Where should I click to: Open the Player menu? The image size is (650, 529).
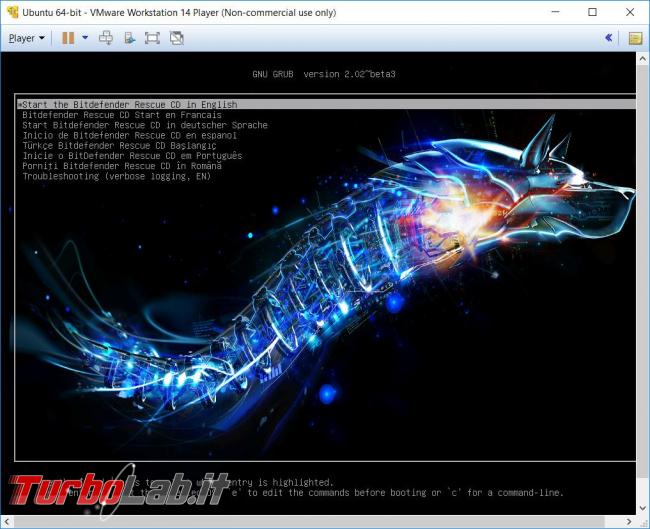point(27,38)
